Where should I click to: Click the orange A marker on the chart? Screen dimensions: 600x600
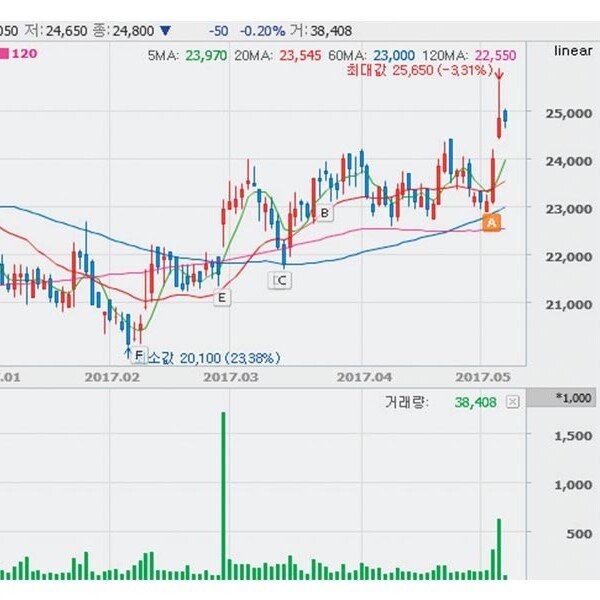490,225
